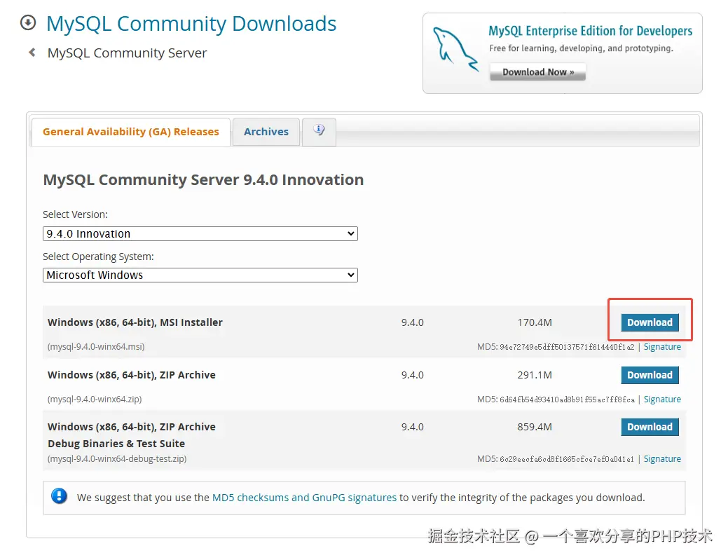The height and width of the screenshot is (560, 728).
Task: Click Download Now in Enterprise Edition banner
Action: (537, 72)
